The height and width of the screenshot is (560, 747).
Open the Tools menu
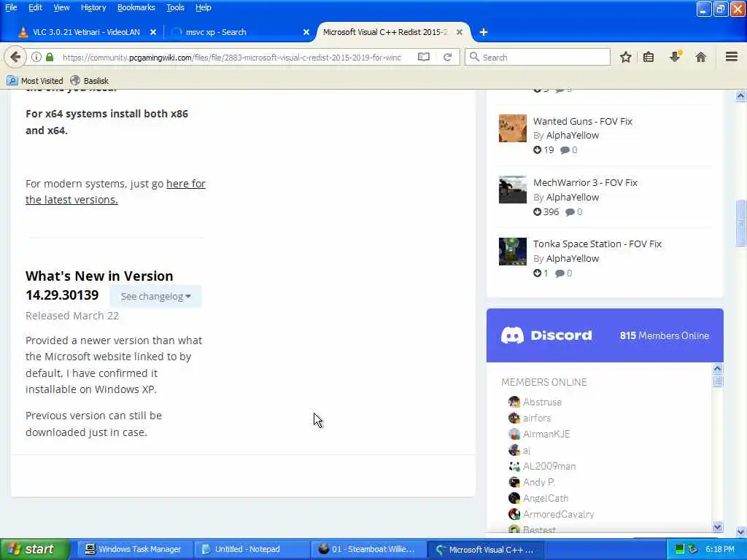175,7
